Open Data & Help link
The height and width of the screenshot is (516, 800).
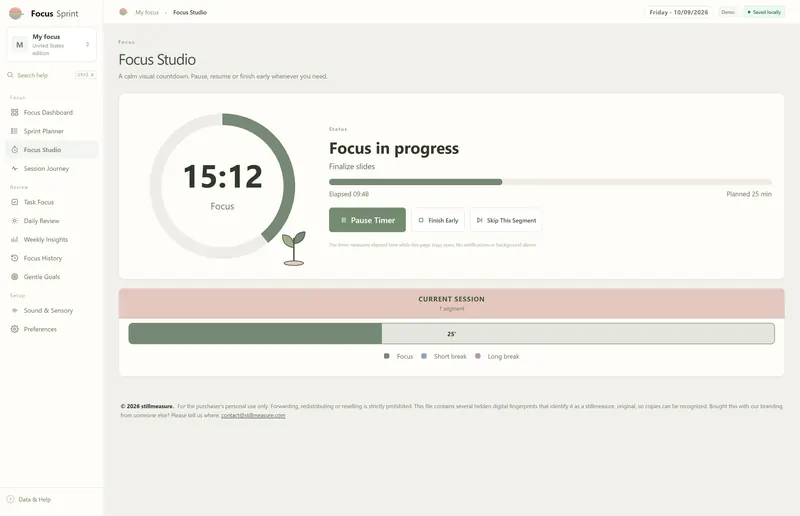pos(35,499)
